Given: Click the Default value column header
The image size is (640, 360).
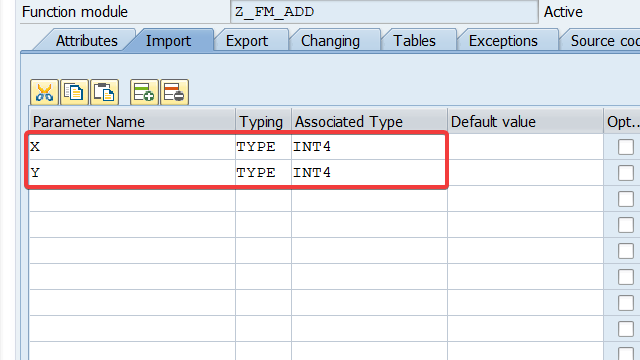Looking at the screenshot, I should [x=525, y=122].
